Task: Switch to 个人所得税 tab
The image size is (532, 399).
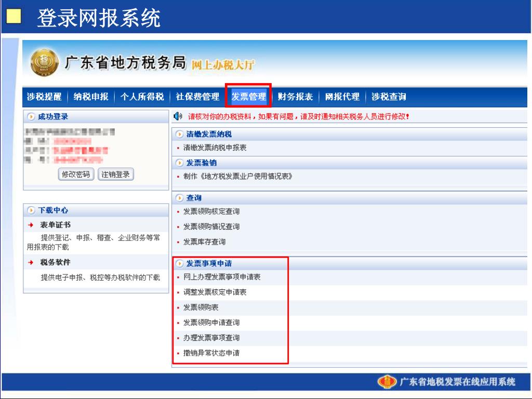Action: (x=142, y=97)
